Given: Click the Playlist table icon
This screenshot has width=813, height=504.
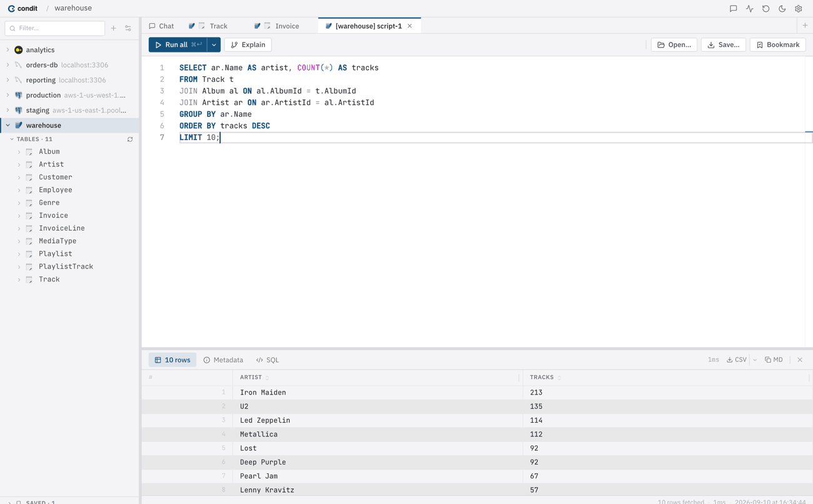Looking at the screenshot, I should coord(29,254).
